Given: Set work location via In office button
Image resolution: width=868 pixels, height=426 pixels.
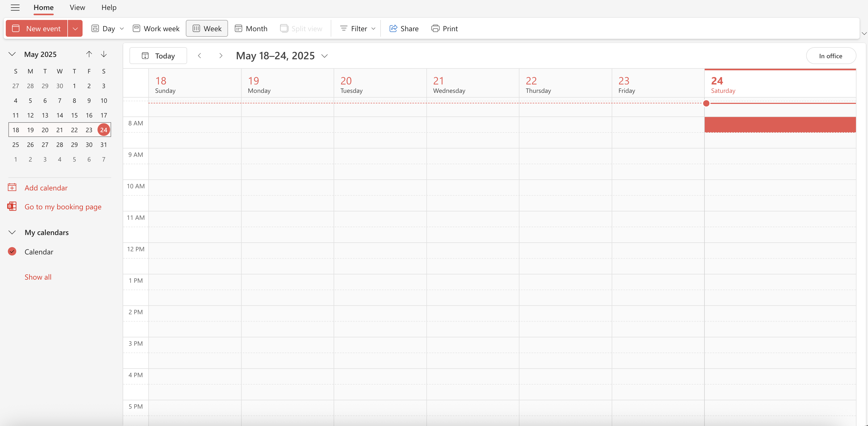Looking at the screenshot, I should tap(831, 56).
